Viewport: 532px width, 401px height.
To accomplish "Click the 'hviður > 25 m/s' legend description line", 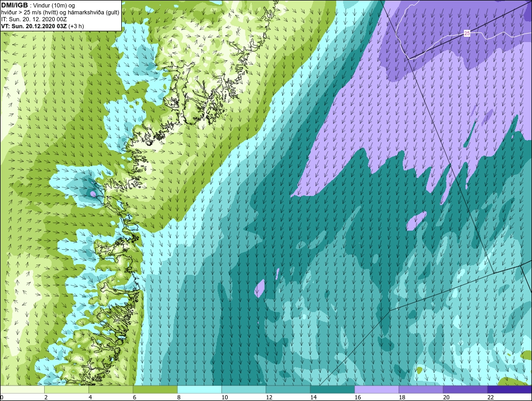I will coord(60,13).
